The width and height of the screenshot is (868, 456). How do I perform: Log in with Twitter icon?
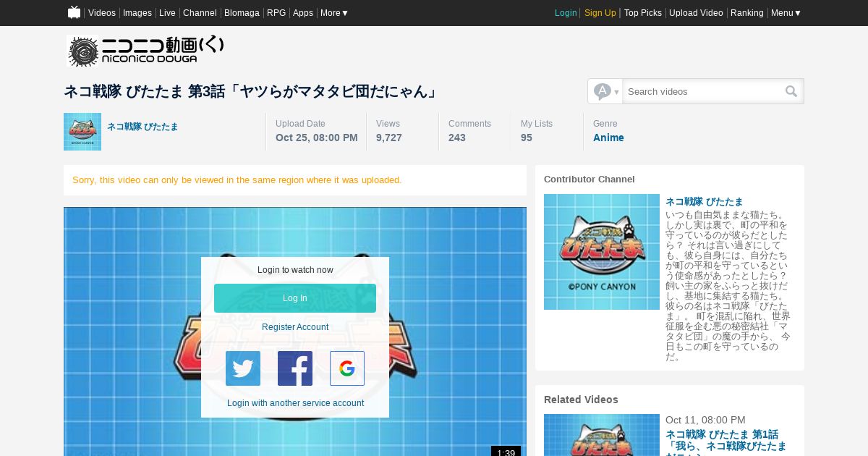pos(243,368)
